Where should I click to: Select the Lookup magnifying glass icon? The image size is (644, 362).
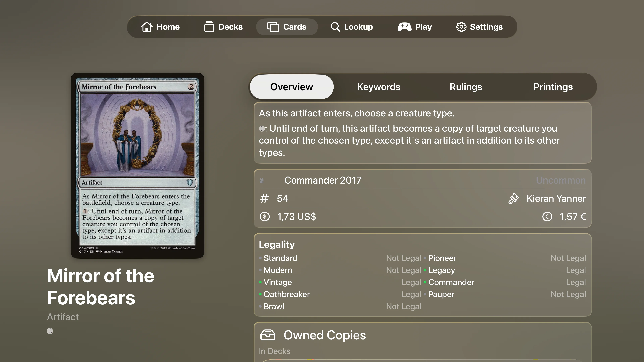(x=335, y=27)
